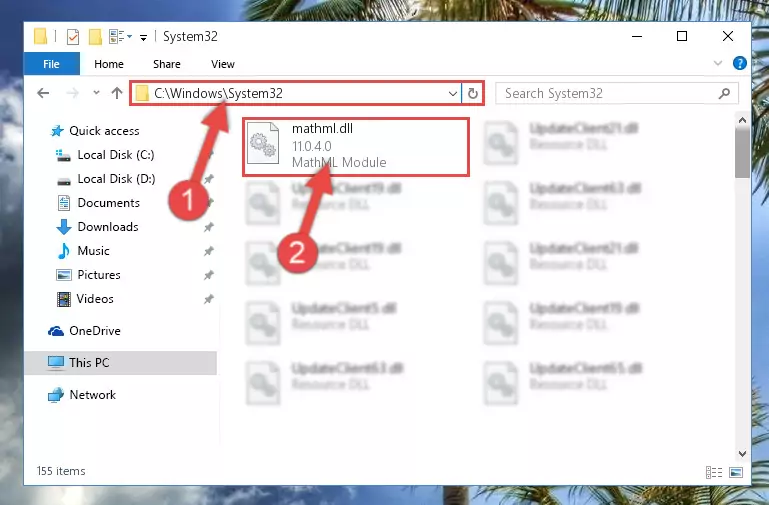Expand the ribbon using the chevron
The image size is (769, 505).
[718, 63]
